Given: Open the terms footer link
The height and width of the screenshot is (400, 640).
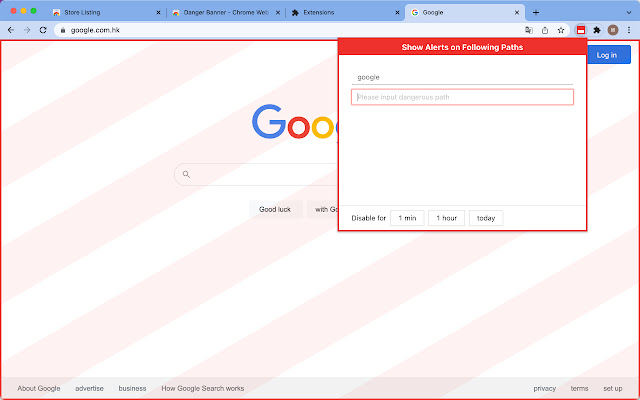Looking at the screenshot, I should [579, 388].
